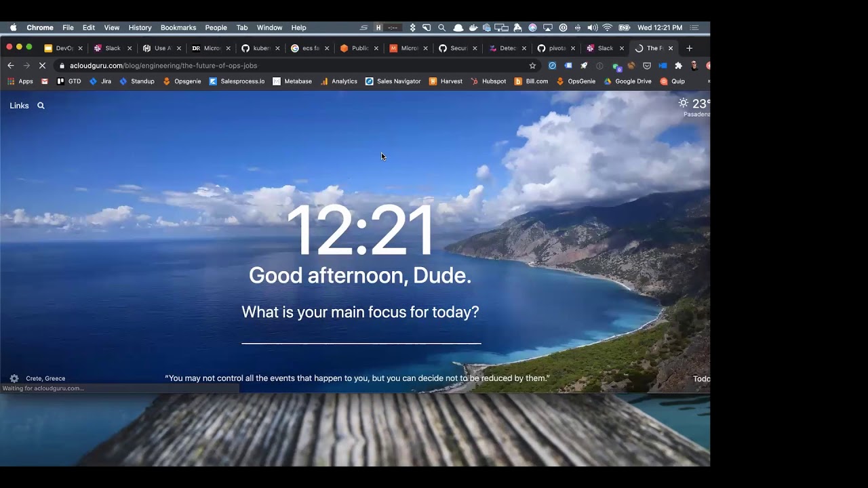Close the Use A tab
The image size is (868, 488).
(179, 48)
